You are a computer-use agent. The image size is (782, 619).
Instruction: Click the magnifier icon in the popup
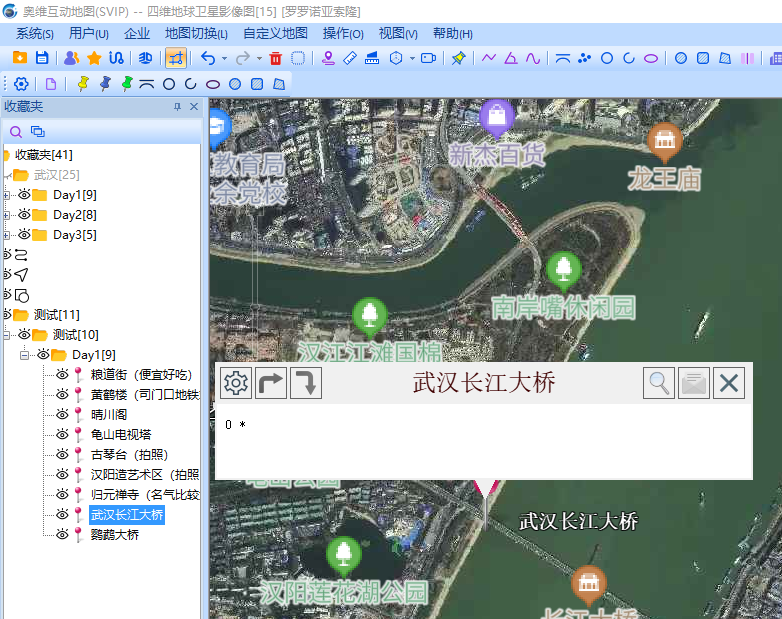659,382
